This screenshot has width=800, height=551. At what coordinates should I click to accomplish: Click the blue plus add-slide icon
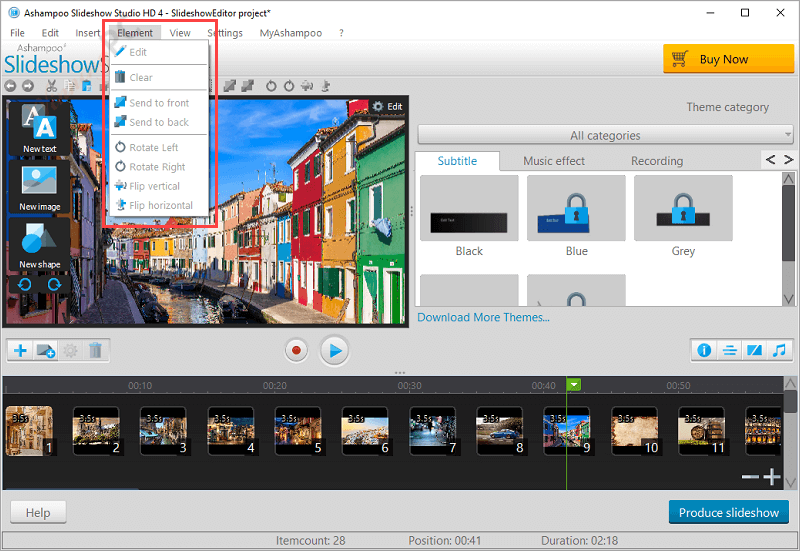(20, 350)
